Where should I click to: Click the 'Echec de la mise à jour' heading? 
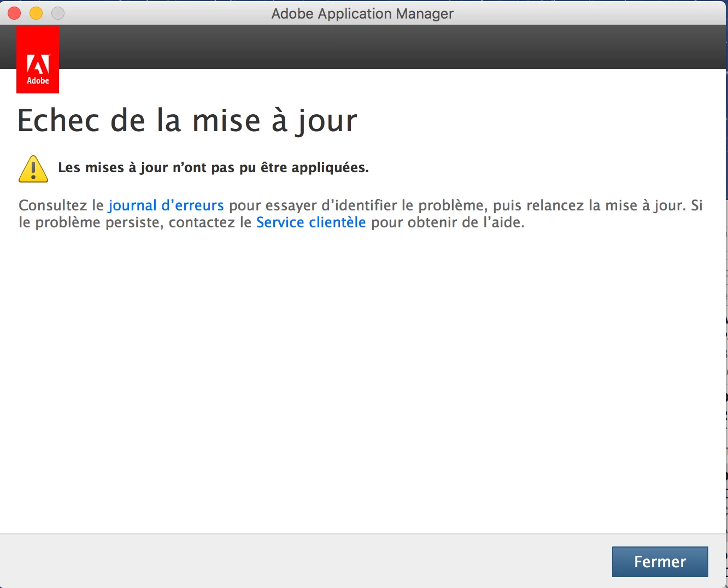pyautogui.click(x=187, y=121)
